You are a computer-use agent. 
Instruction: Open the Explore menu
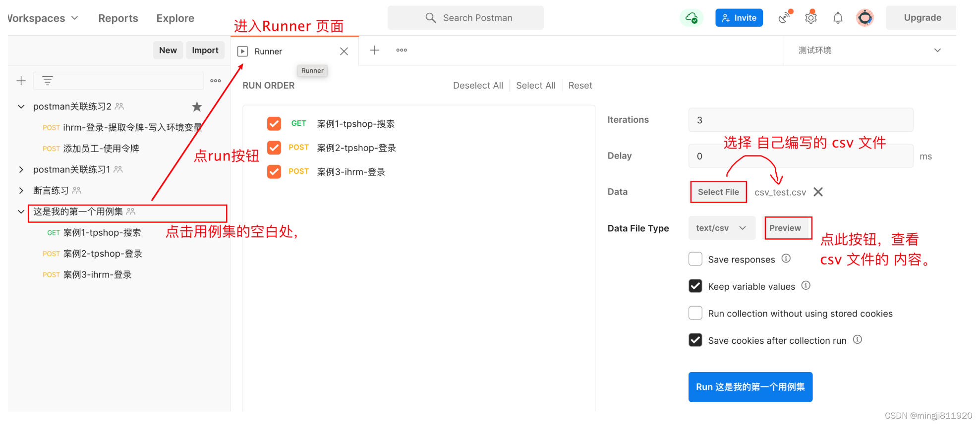175,18
